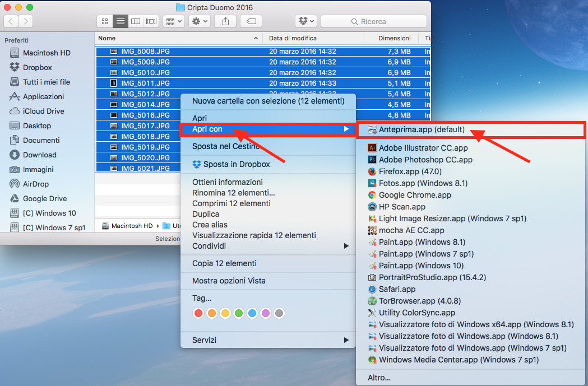Switch Finder to Cover Flow view
Screen dimensions: 588x386
coord(151,21)
